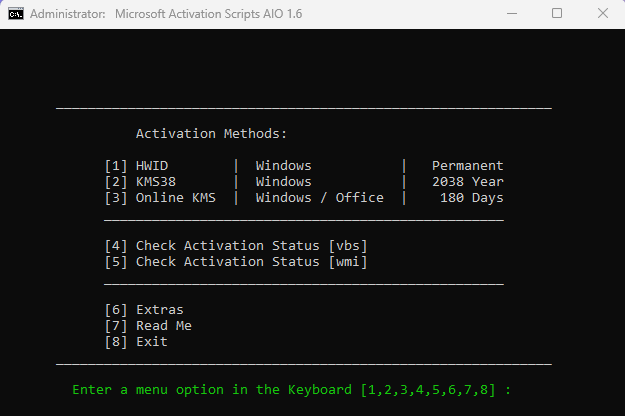
Task: Minimize the Activation Scripts window
Action: [x=512, y=14]
